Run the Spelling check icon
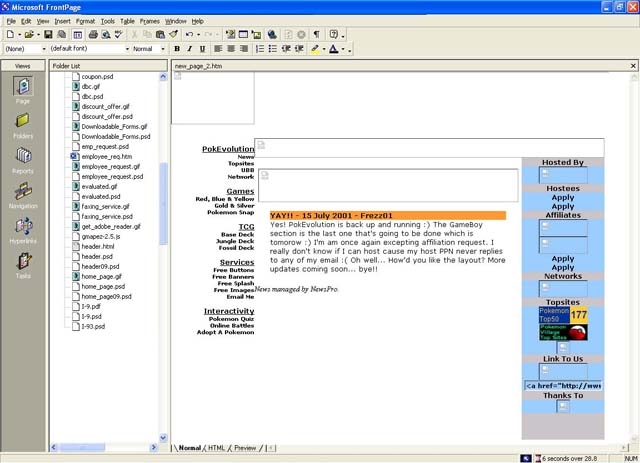 (x=118, y=35)
